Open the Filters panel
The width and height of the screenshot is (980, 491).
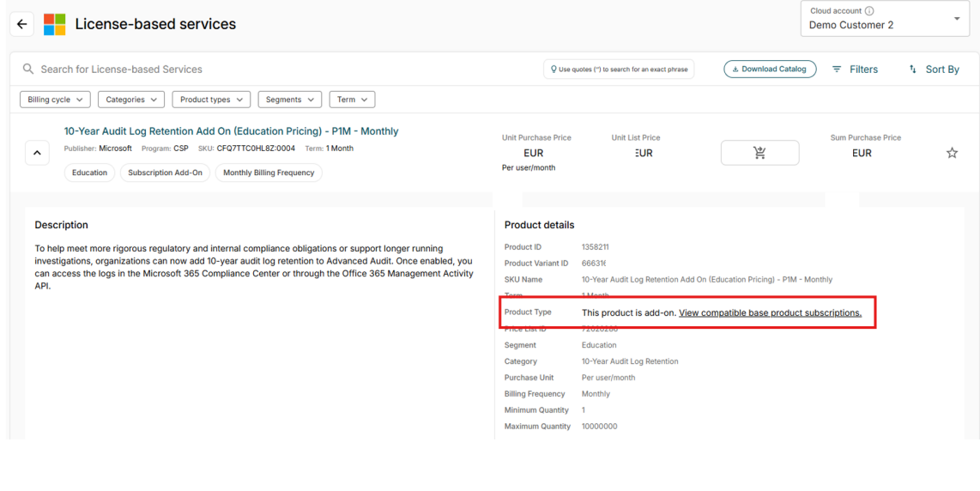coord(855,70)
